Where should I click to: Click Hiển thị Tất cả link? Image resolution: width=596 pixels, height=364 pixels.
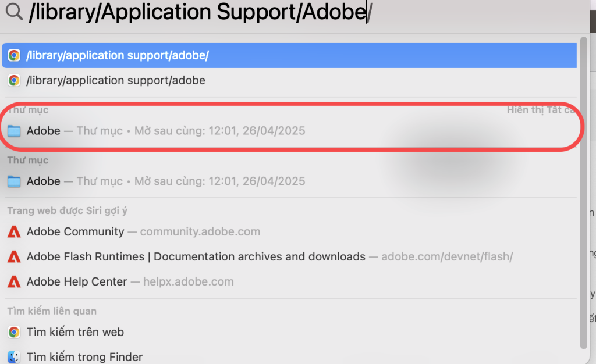(x=541, y=110)
